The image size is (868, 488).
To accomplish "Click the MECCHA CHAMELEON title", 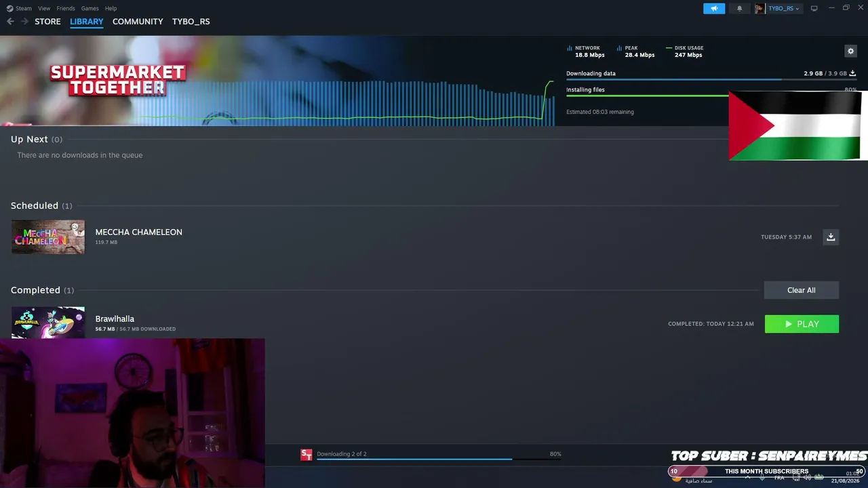I will [138, 232].
